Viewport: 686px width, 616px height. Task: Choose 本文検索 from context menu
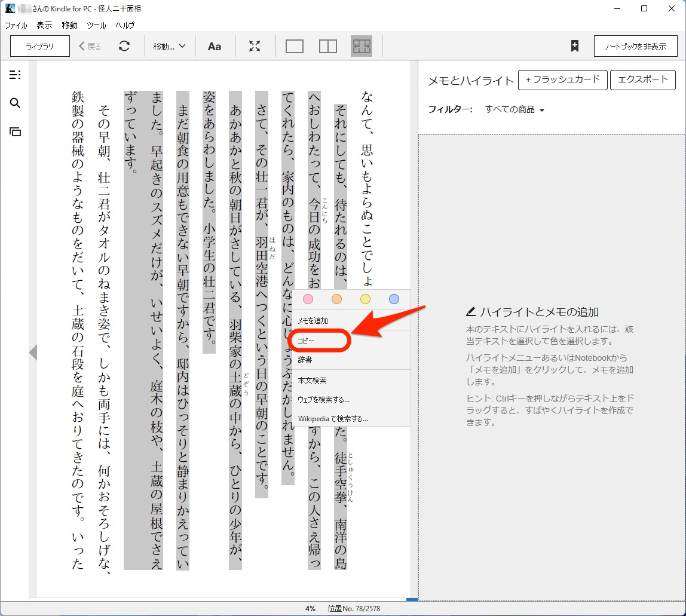(352, 380)
